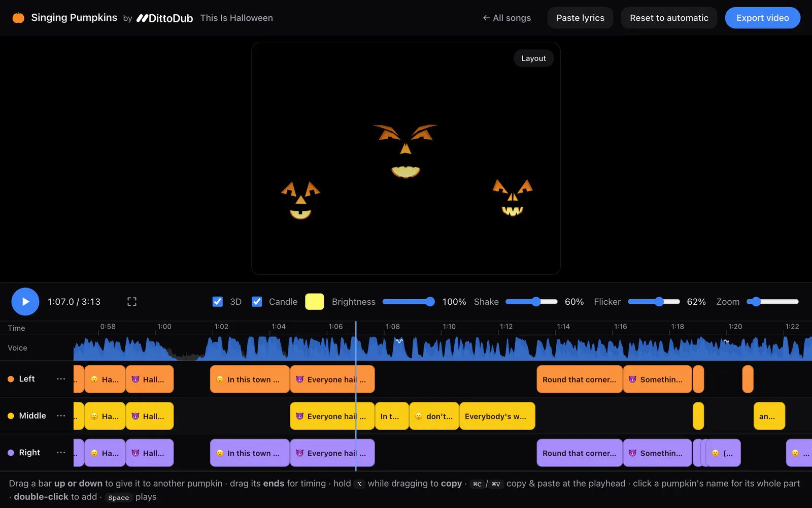Select Middle track 'In t...' bar
Screen dimensions: 812x508
click(x=392, y=416)
